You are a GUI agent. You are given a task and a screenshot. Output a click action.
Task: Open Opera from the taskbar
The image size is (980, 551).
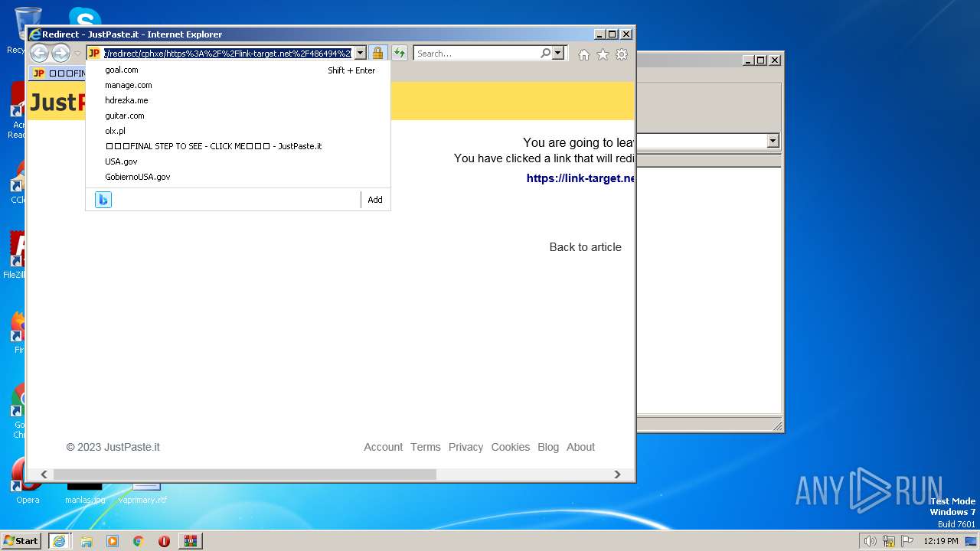[164, 541]
